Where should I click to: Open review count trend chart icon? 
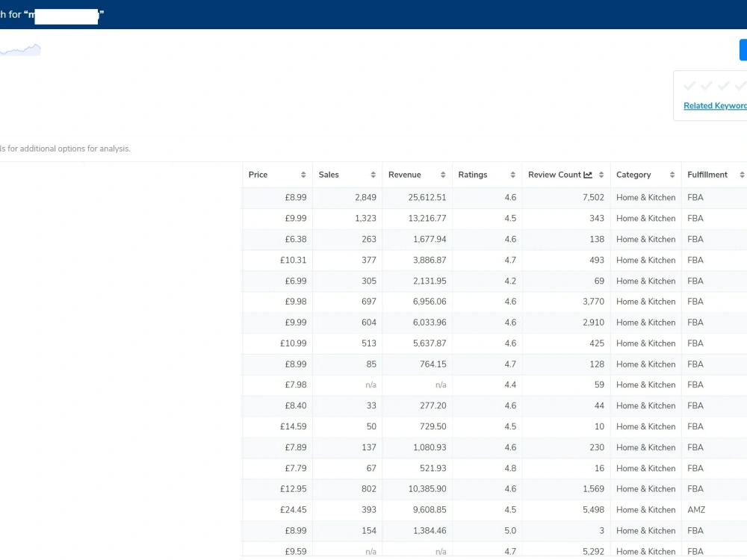coord(588,175)
